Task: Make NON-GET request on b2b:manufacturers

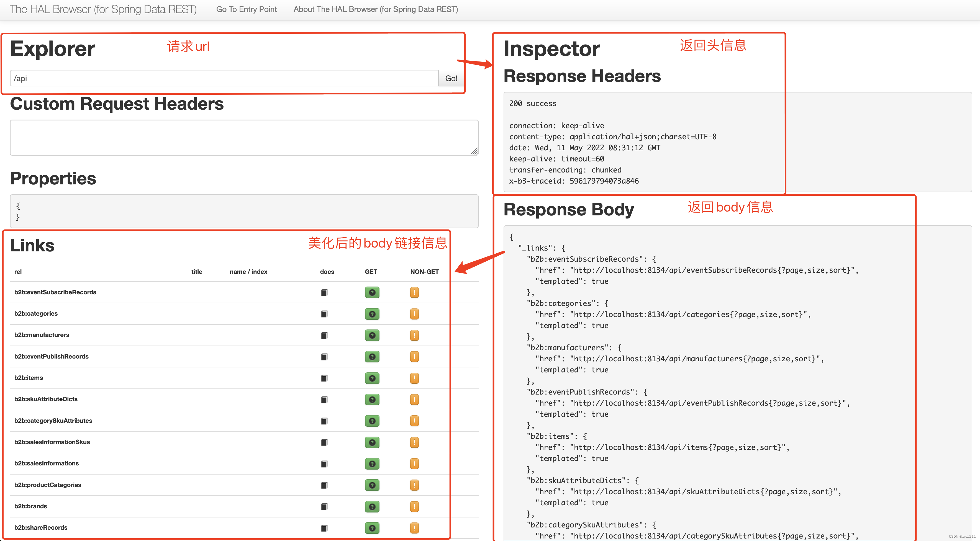Action: (x=414, y=335)
